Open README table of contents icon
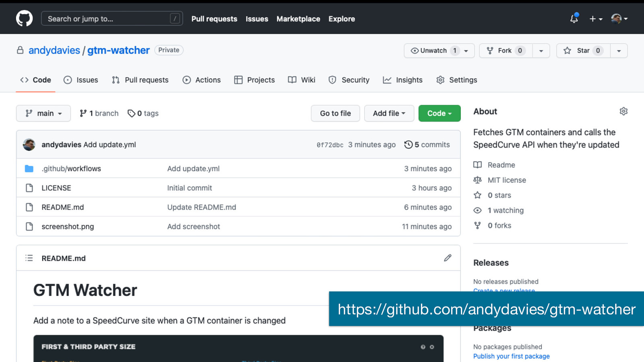This screenshot has width=644, height=362. (29, 258)
